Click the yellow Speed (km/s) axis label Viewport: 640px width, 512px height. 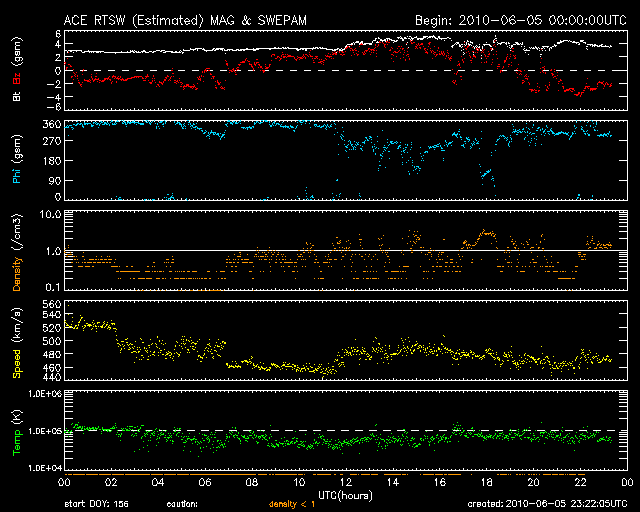[x=16, y=341]
